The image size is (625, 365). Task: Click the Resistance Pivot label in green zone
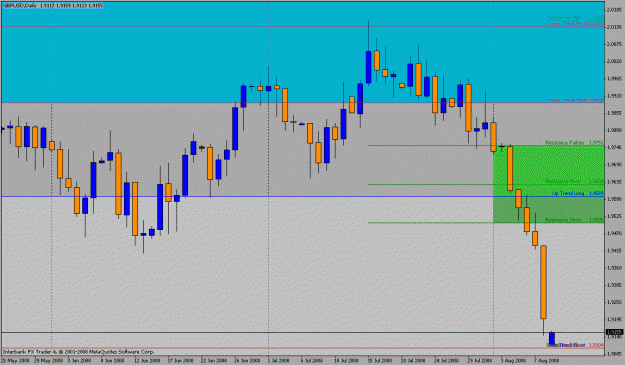click(x=574, y=181)
